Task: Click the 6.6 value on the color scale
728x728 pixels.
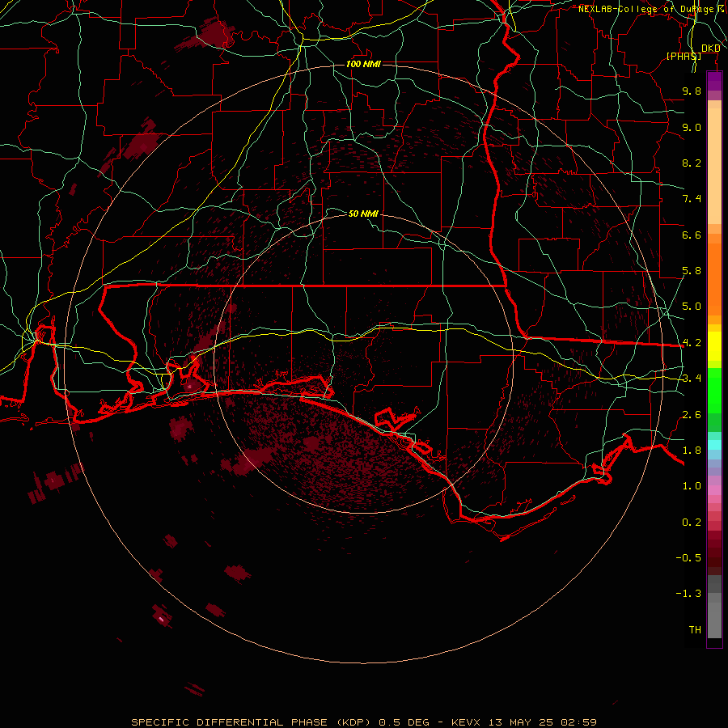Action: (x=692, y=235)
